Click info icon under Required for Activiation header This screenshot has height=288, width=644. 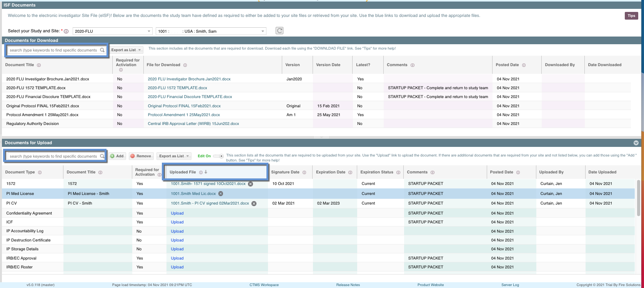point(121,70)
